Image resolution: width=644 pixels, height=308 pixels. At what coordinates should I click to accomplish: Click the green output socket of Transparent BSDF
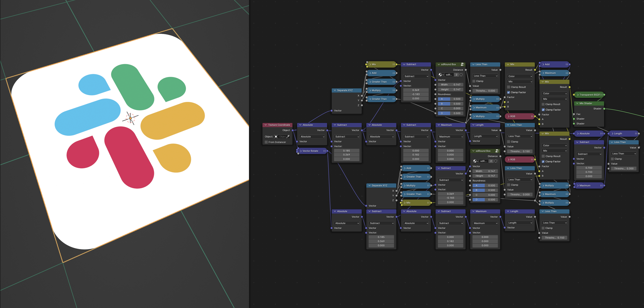pyautogui.click(x=604, y=95)
